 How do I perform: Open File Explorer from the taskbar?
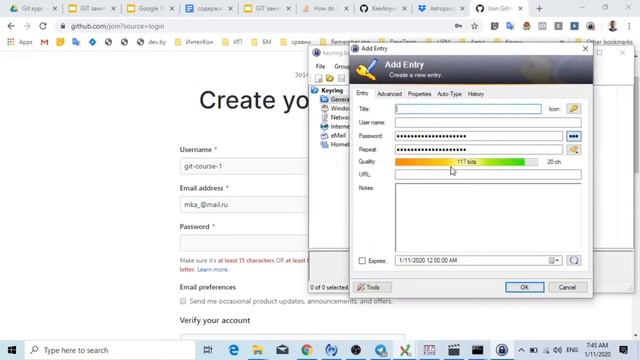(258, 350)
